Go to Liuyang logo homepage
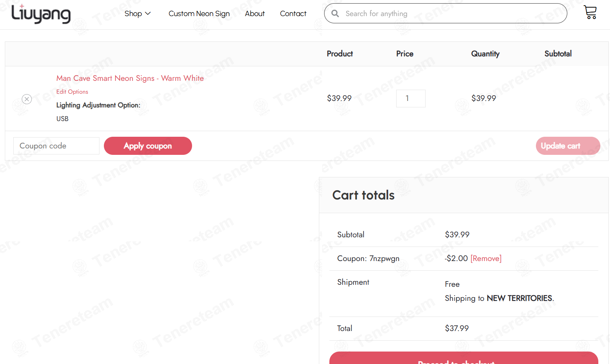 pos(41,13)
